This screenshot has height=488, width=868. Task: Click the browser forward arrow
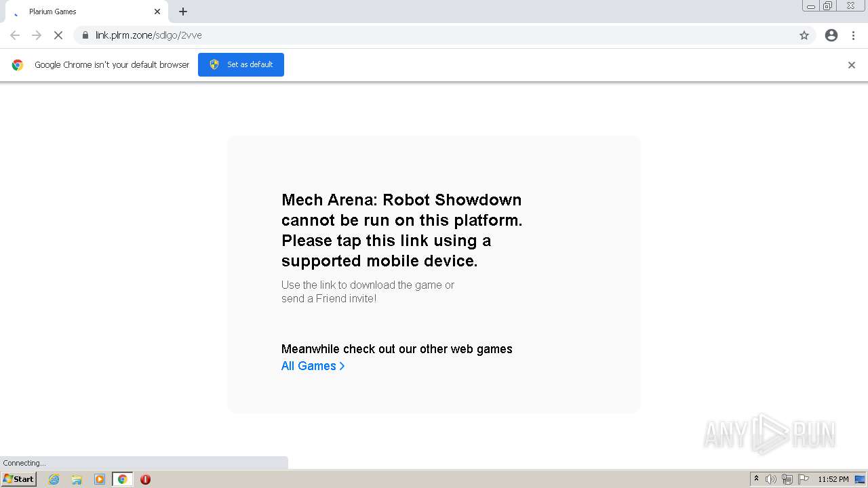coord(37,35)
